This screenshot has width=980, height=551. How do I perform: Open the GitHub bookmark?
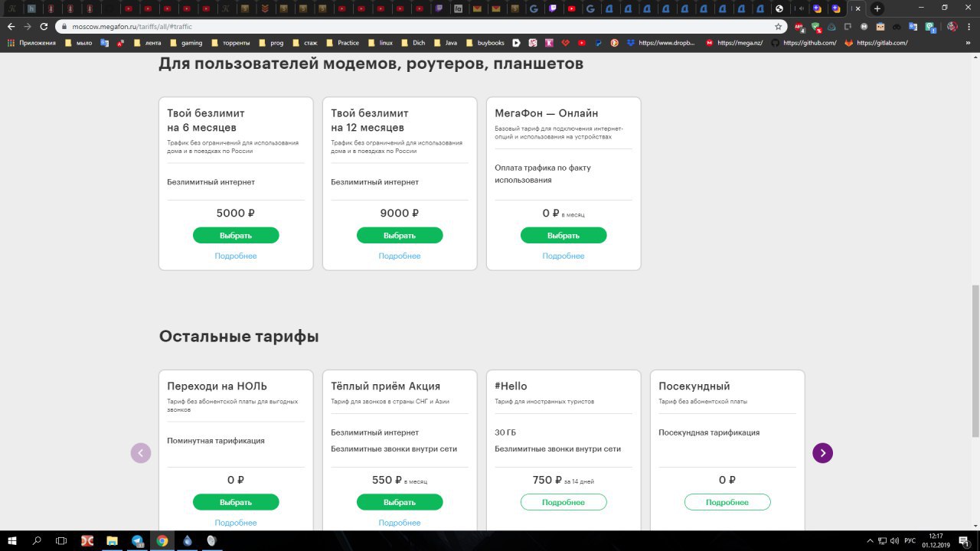tap(804, 43)
